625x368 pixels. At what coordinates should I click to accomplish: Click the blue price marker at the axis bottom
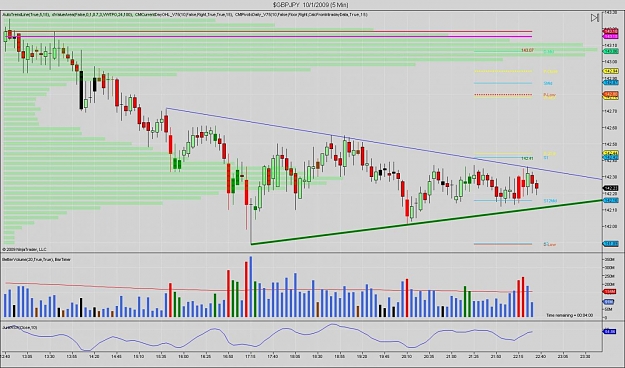[610, 244]
